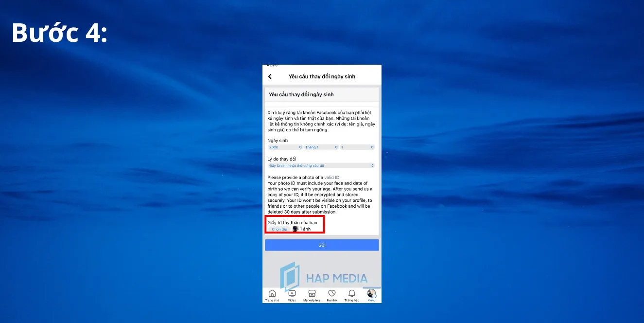Tap the uploaded 1 ảnh photo thumbnail

pyautogui.click(x=296, y=229)
